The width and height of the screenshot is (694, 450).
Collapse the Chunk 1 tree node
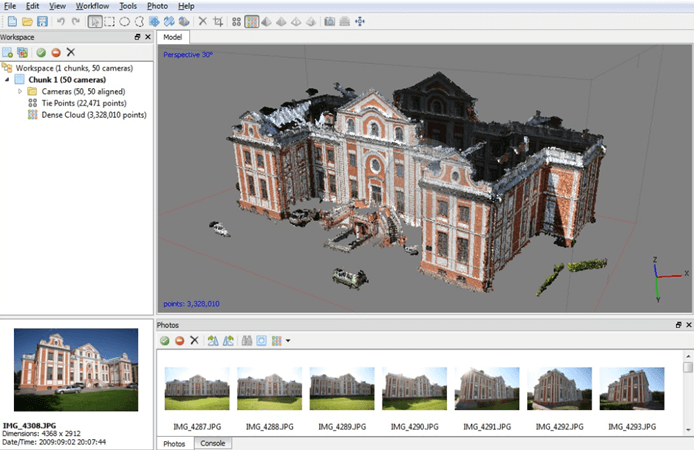tap(8, 79)
